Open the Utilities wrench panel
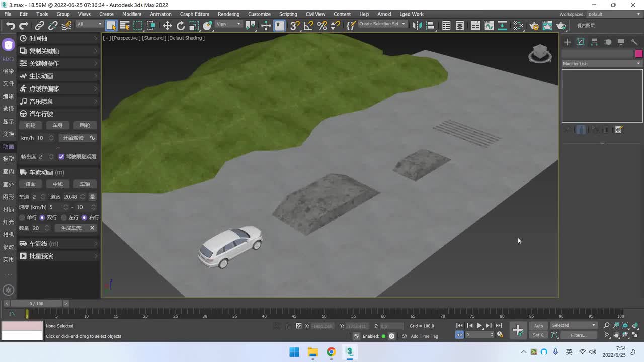The image size is (644, 362). [x=634, y=42]
